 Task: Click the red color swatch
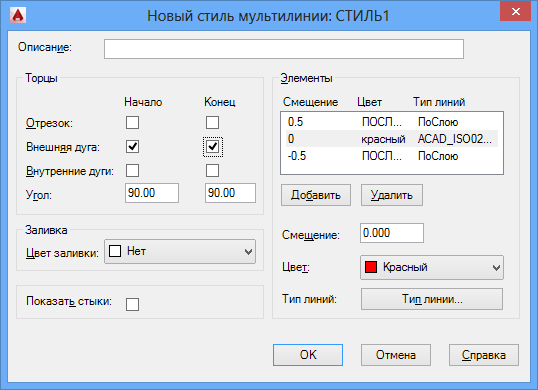[x=371, y=267]
